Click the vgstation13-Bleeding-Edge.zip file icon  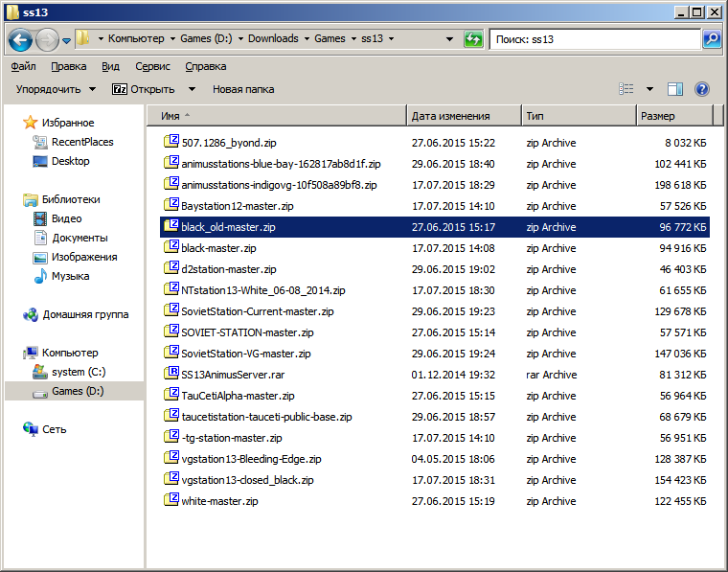171,457
